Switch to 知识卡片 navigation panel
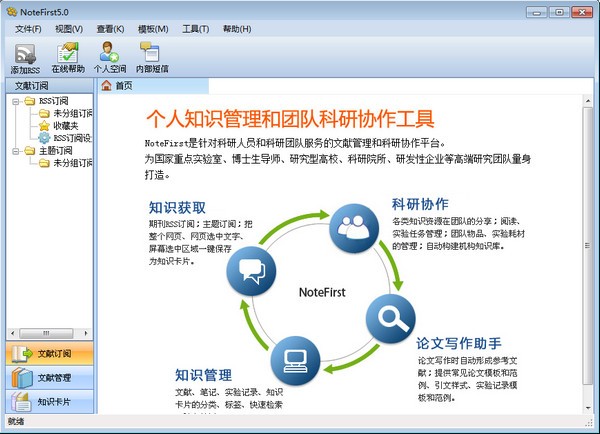The image size is (600, 434). (x=49, y=401)
